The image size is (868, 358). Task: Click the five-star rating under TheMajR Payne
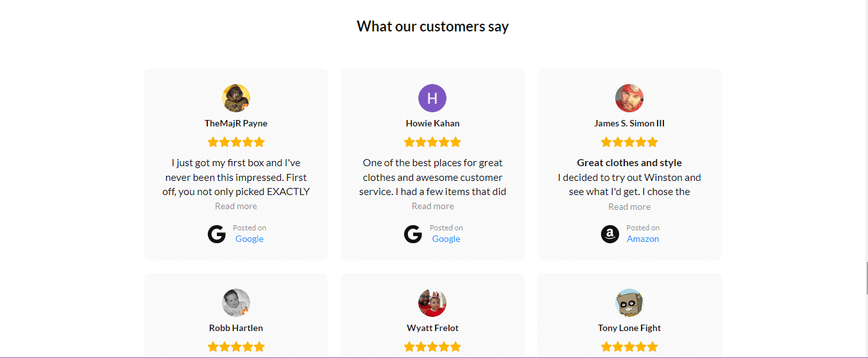(236, 142)
